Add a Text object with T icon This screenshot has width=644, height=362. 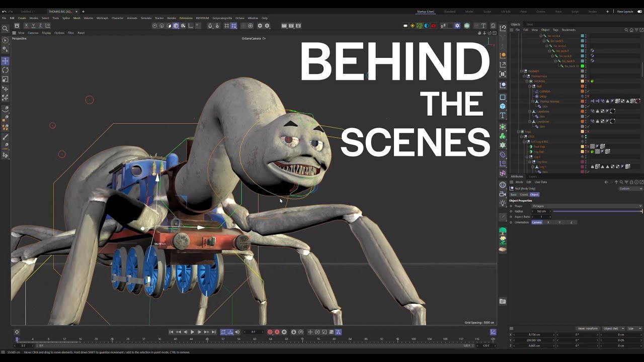click(x=503, y=116)
